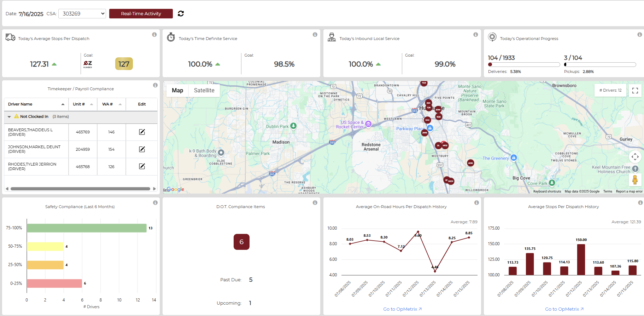
Task: Click the red D.O.T. compliance count badge
Action: [241, 242]
